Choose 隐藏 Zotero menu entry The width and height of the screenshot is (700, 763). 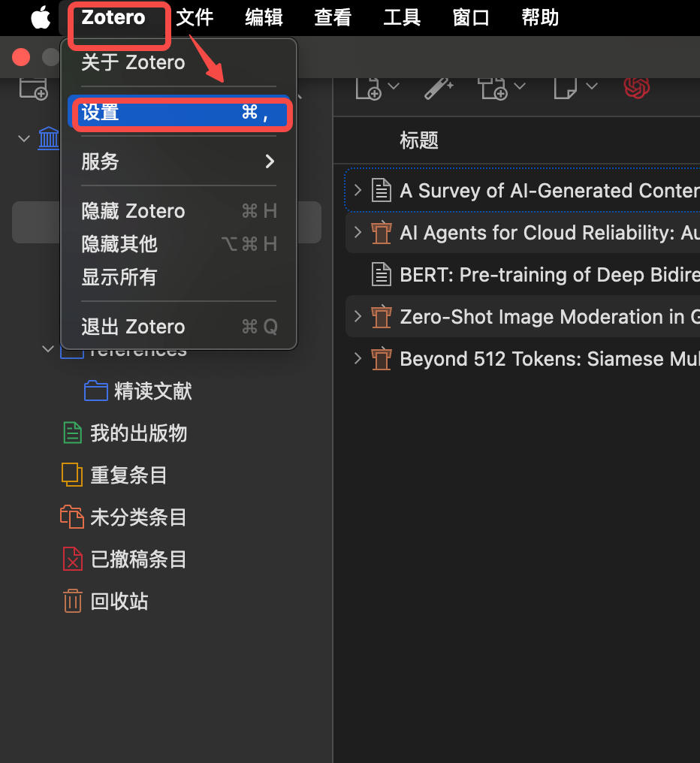tap(179, 211)
